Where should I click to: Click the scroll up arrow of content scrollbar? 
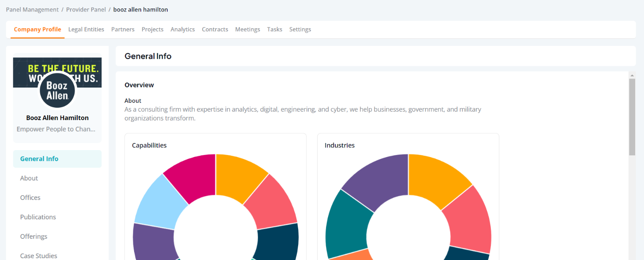(632, 75)
